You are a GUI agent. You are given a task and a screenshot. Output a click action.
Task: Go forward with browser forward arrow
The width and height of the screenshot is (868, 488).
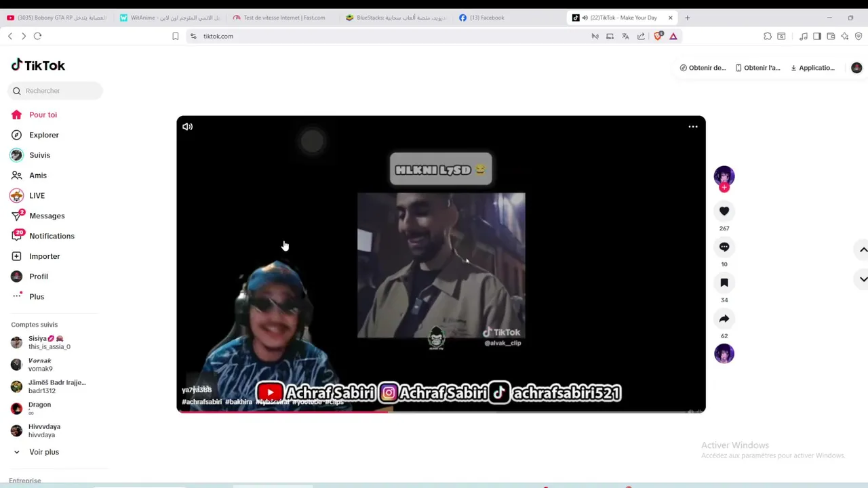[23, 36]
